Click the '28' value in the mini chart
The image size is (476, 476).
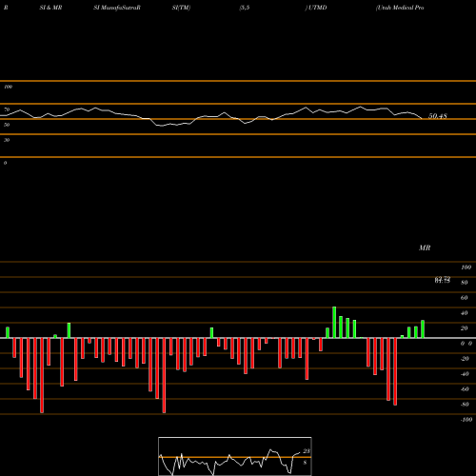pos(307,451)
